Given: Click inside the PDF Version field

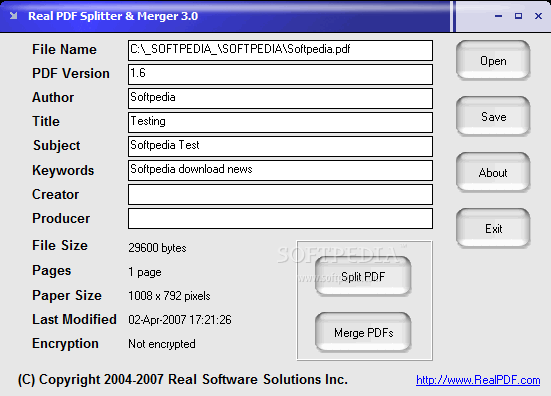Looking at the screenshot, I should 280,74.
